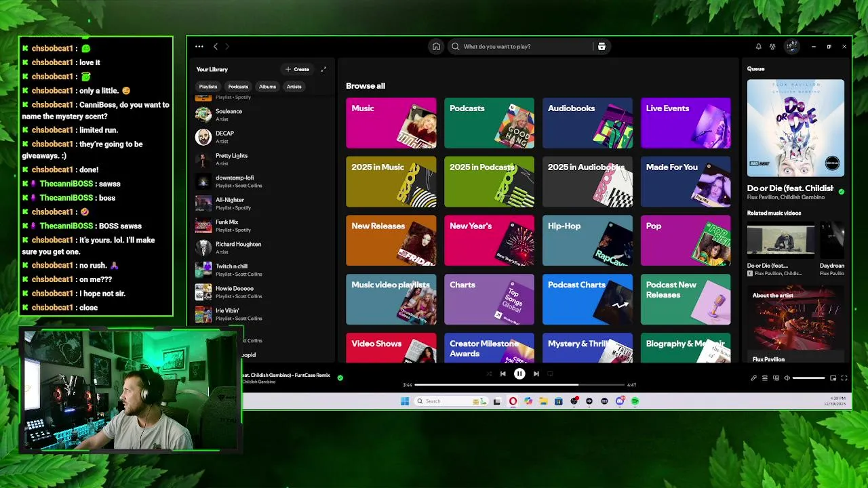The height and width of the screenshot is (488, 868).
Task: Skip to the previous track
Action: [x=502, y=373]
